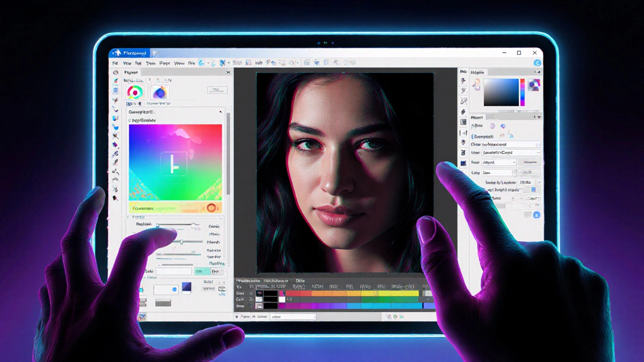Collapse the left panel section using its arrow
This screenshot has width=644, height=362.
[220, 112]
